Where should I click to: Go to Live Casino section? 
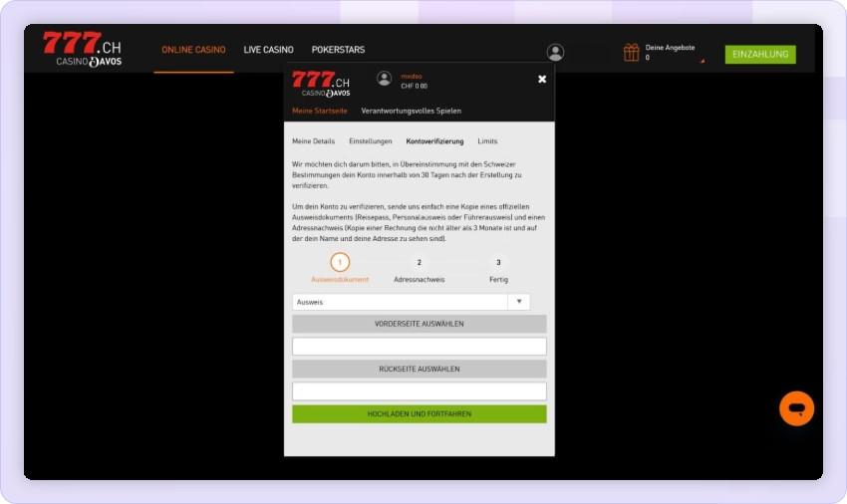click(268, 50)
